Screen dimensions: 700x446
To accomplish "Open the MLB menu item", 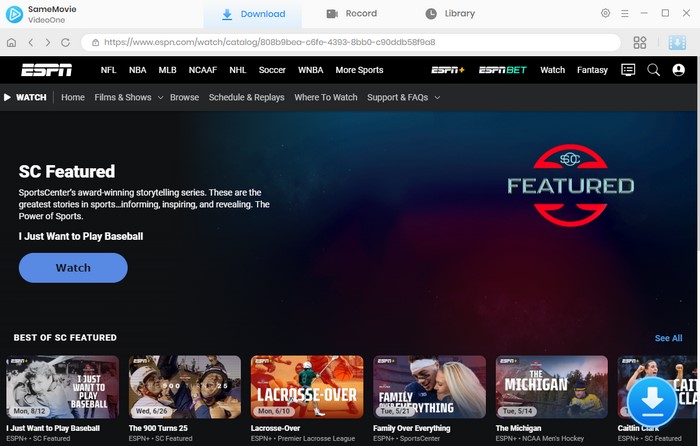I will click(x=167, y=70).
